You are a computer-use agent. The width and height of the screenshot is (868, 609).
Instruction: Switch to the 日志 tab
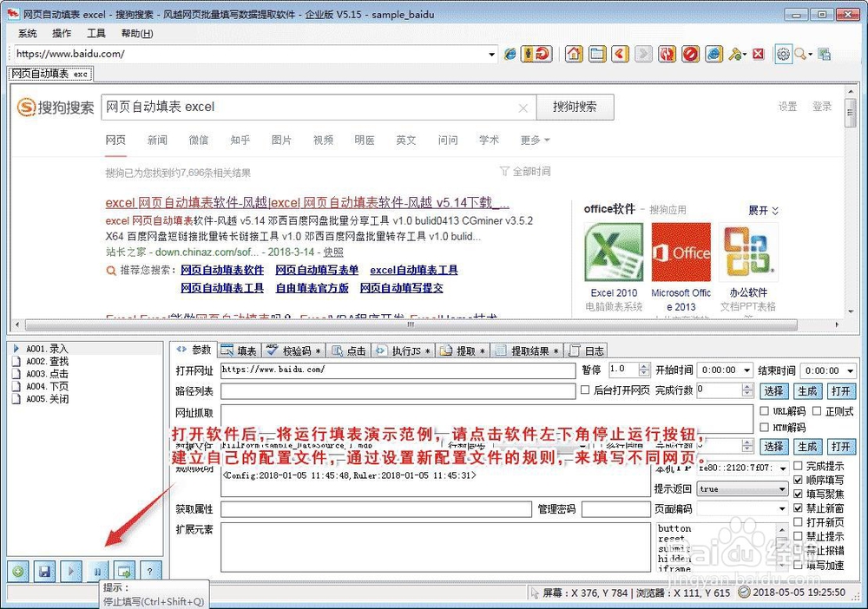click(586, 350)
